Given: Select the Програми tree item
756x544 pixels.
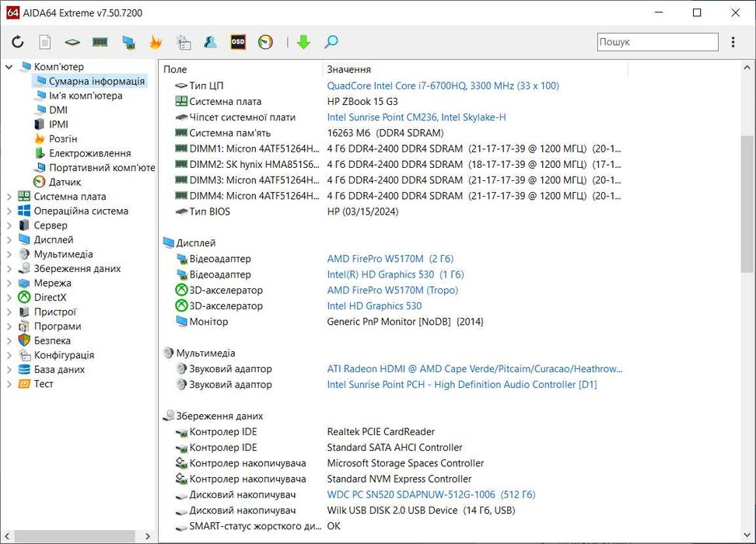Looking at the screenshot, I should point(58,326).
